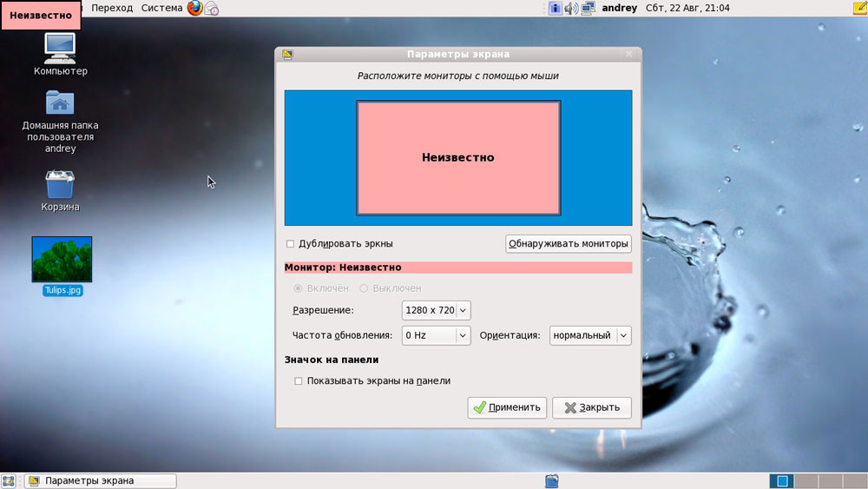The width and height of the screenshot is (868, 489).
Task: Click the Применить button
Action: (x=507, y=407)
